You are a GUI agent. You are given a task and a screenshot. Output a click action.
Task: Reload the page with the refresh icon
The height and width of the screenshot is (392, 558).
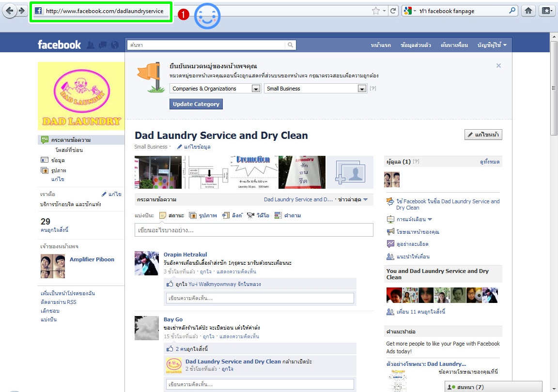pyautogui.click(x=393, y=11)
